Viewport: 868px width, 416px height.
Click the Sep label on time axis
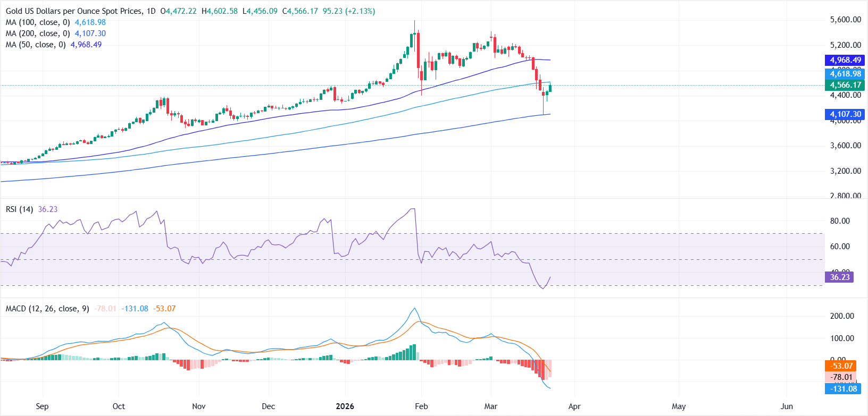tap(42, 406)
